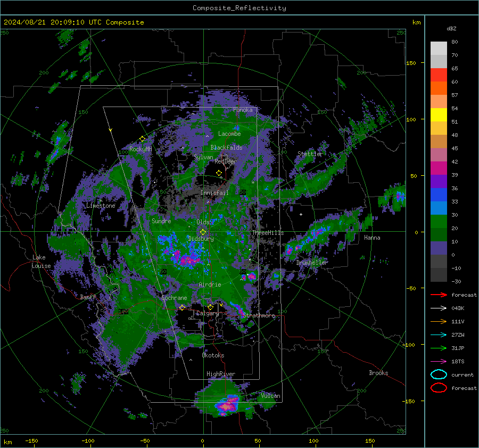Click the red forecast ellipse legend icon
The width and height of the screenshot is (479, 448).
[x=439, y=388]
